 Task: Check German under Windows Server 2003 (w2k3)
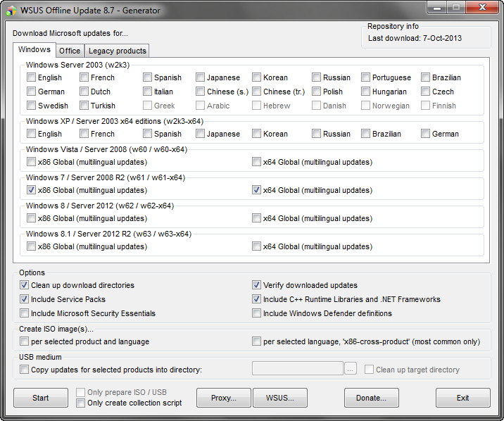(x=31, y=92)
